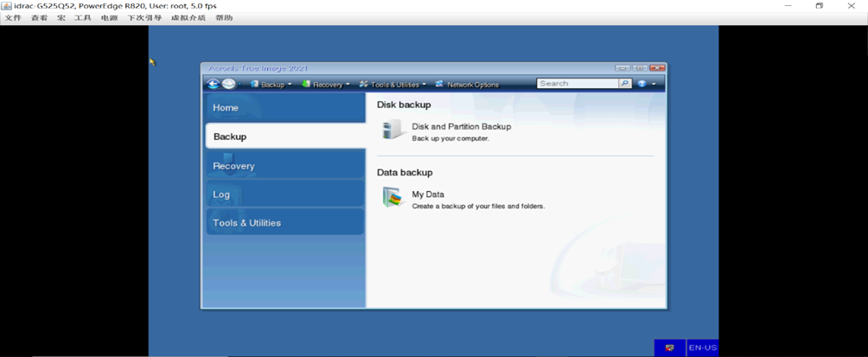Click the forward navigation arrow button
The height and width of the screenshot is (357, 868).
[x=229, y=84]
